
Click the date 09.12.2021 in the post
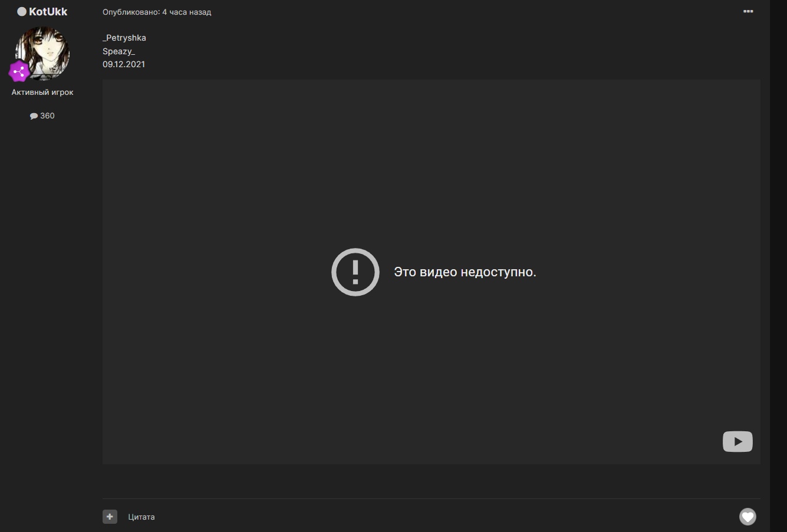(124, 64)
